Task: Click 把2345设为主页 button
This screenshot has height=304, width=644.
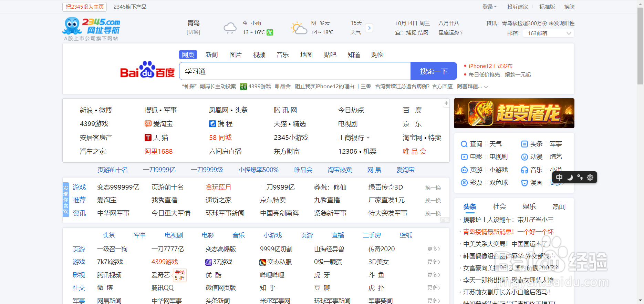Action: click(x=85, y=7)
